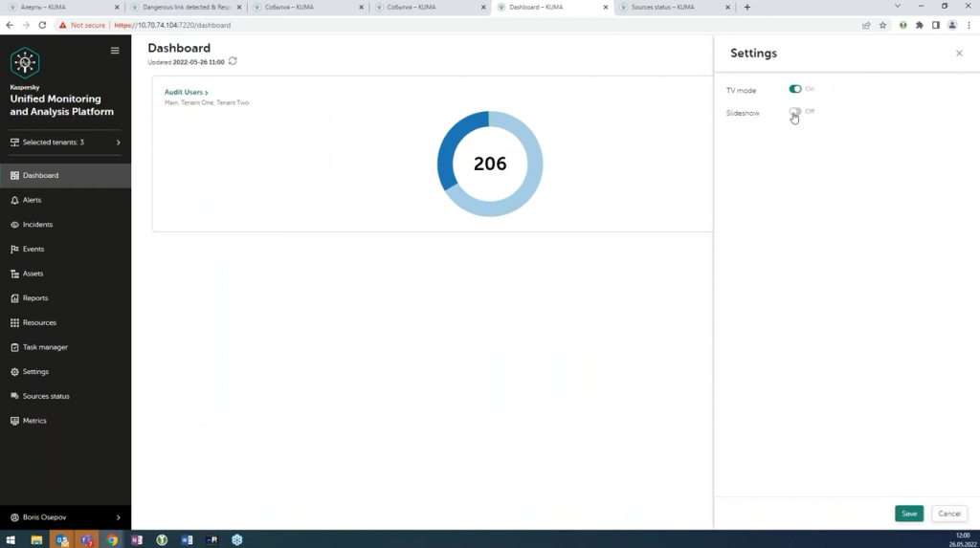Open Word from the taskbar
Image resolution: width=980 pixels, height=548 pixels.
point(187,540)
